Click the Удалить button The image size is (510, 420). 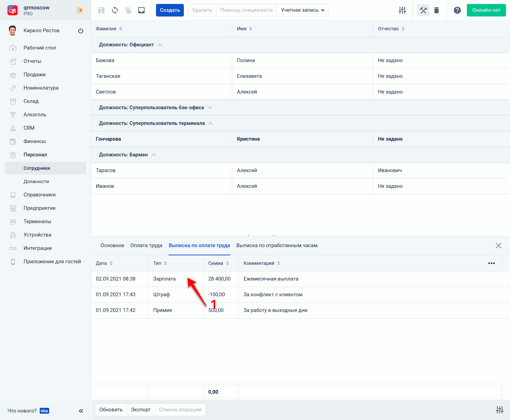(x=202, y=10)
